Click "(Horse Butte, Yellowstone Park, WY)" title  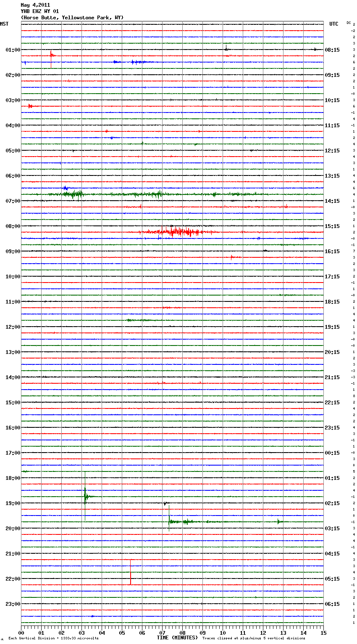[x=72, y=18]
